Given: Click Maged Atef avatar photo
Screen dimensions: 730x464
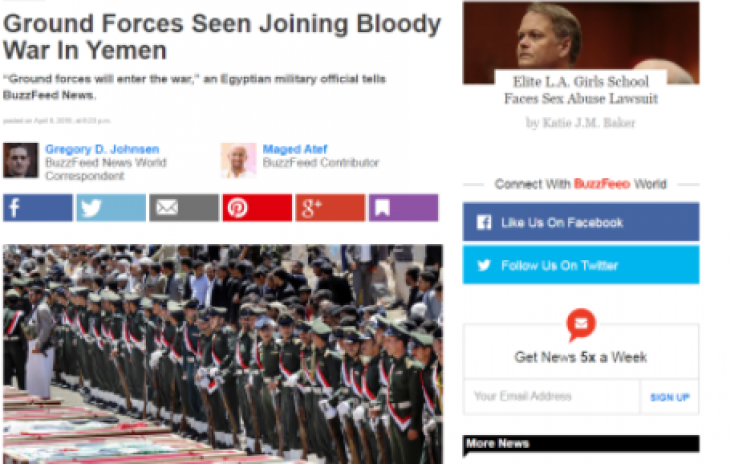Looking at the screenshot, I should click(x=238, y=160).
